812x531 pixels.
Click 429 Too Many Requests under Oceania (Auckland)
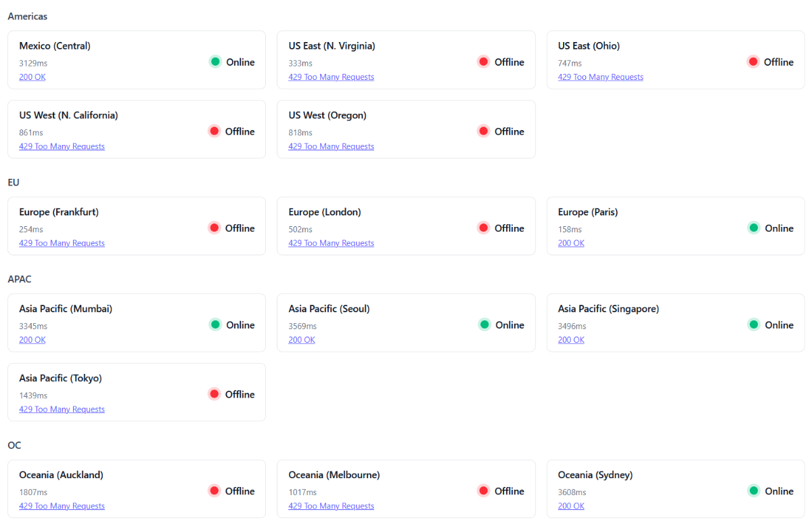[x=62, y=506]
